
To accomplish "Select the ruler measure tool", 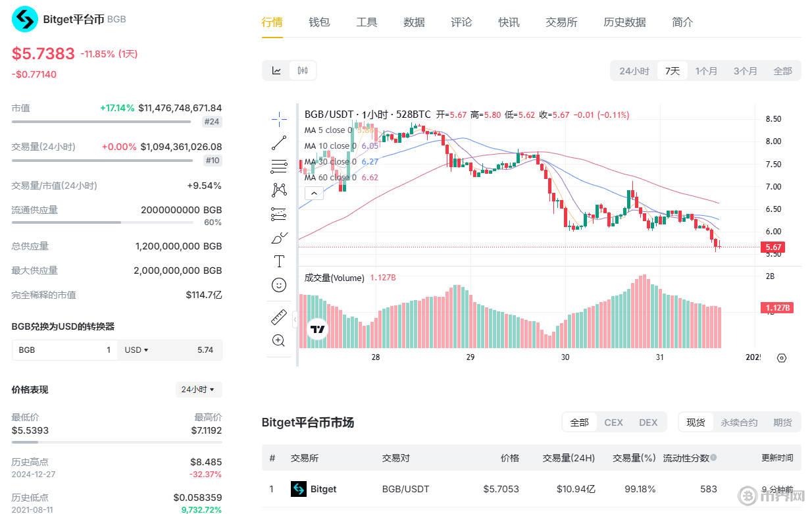I will 279,317.
